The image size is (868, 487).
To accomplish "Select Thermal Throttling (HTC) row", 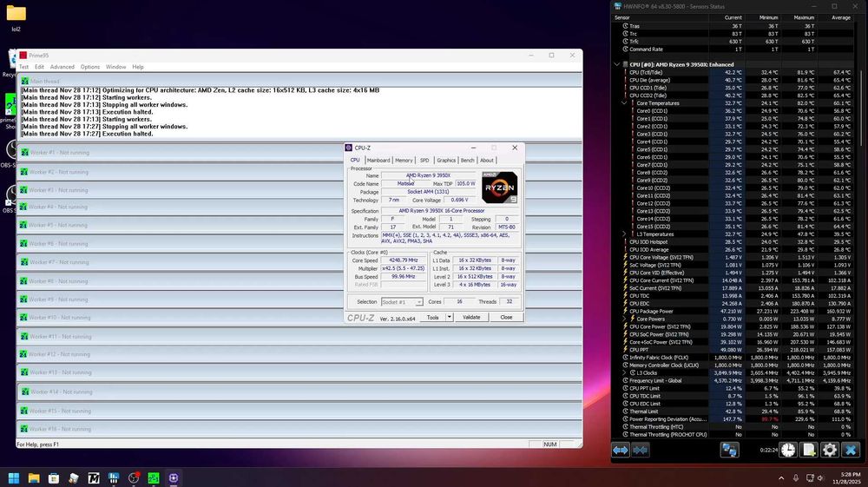I will point(733,427).
